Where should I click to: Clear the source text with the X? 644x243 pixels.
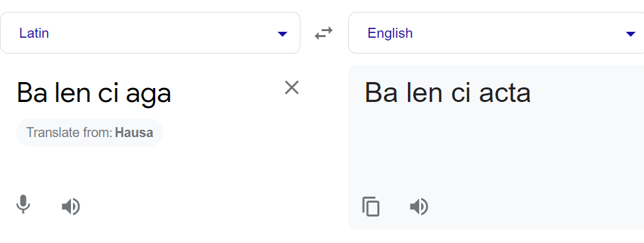(292, 87)
